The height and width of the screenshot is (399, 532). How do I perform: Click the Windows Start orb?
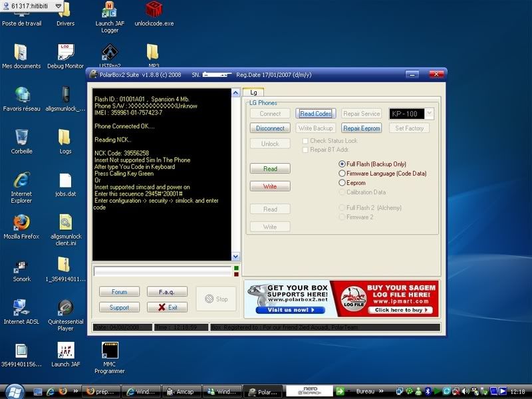[x=14, y=392]
